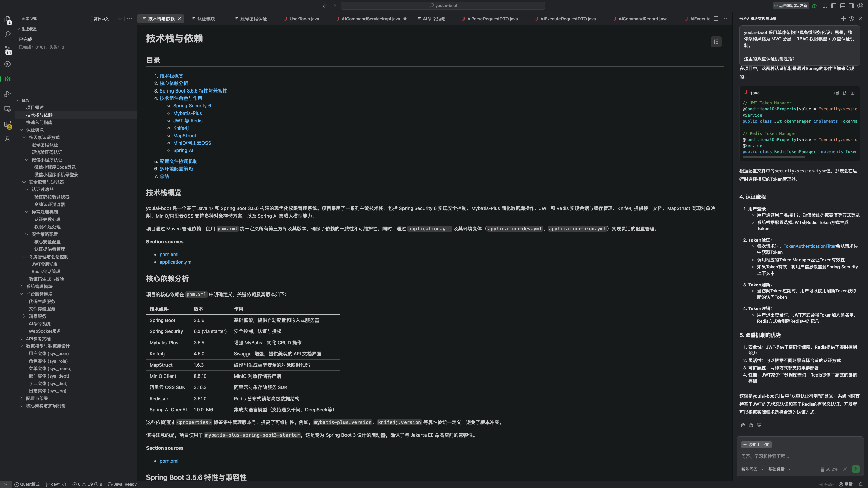Open the Source Control view in the activity bar
Viewport: 868px width, 488px height.
(7, 49)
